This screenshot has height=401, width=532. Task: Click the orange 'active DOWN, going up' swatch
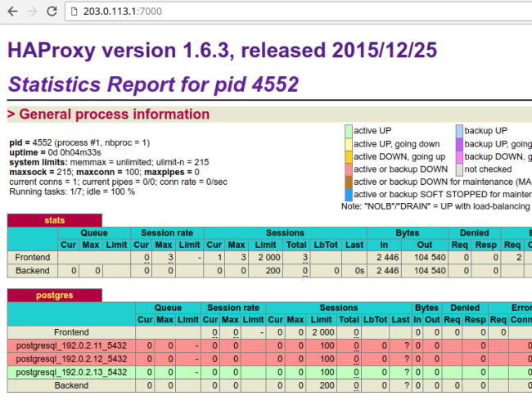click(x=349, y=156)
